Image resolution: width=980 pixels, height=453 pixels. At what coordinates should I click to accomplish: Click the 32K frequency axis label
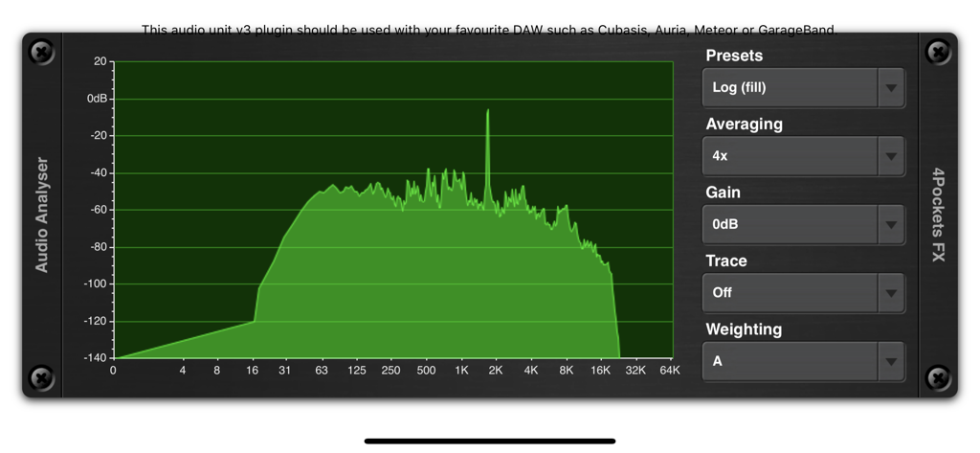click(635, 371)
